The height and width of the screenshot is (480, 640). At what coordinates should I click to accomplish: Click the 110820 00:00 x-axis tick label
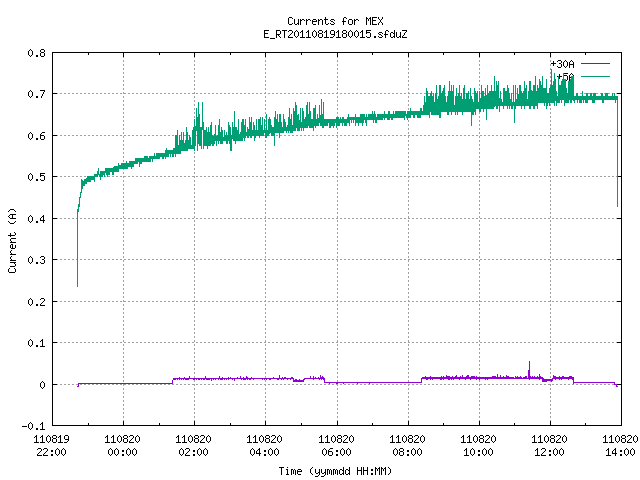(x=122, y=446)
